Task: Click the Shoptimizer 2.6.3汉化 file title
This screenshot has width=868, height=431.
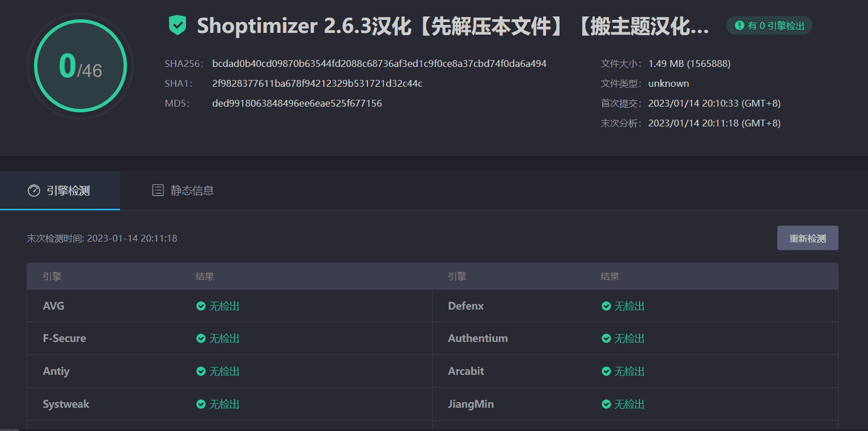Action: tap(453, 26)
